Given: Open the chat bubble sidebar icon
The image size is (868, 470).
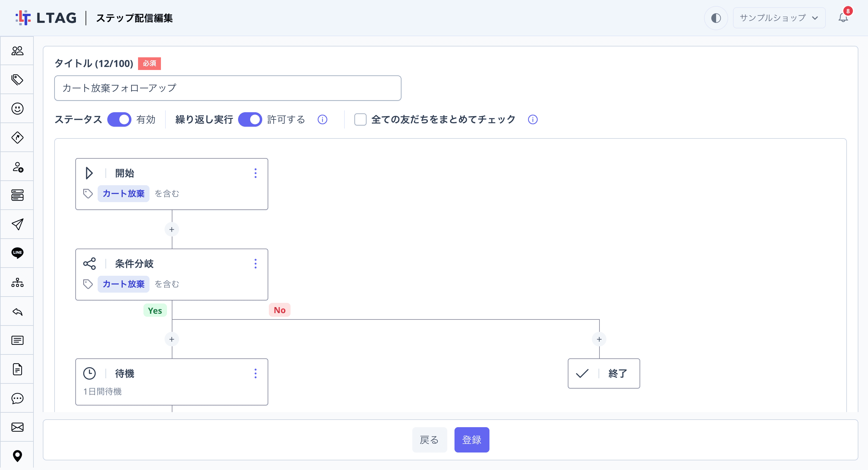Looking at the screenshot, I should click(17, 398).
